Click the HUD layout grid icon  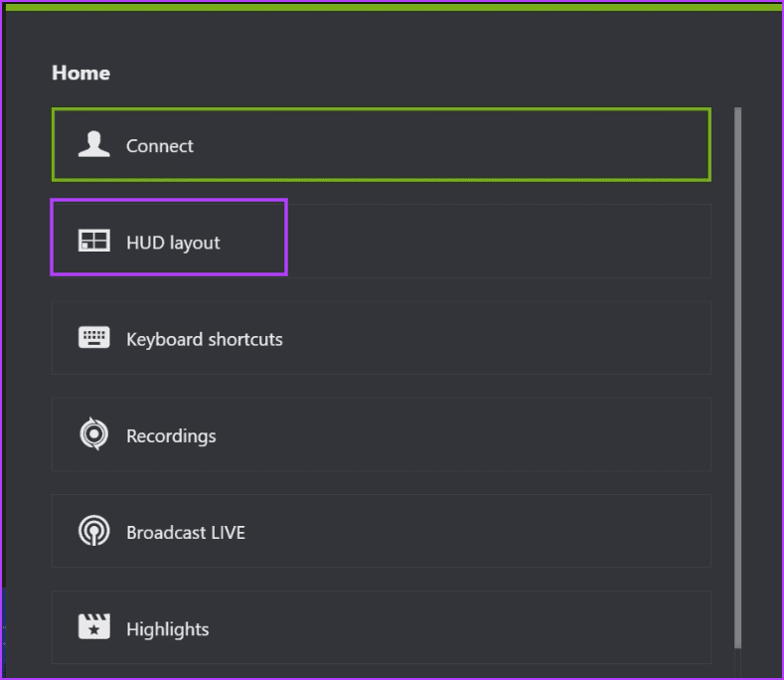point(94,242)
